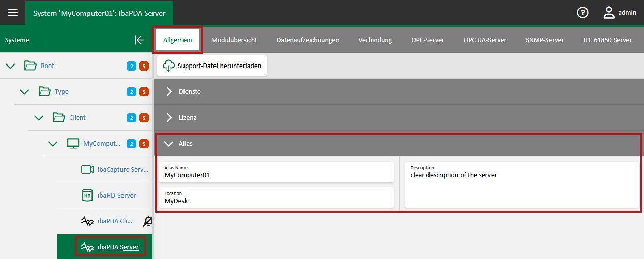Open the Datenaufzeichnungen tab
644x259 pixels.
pyautogui.click(x=308, y=40)
